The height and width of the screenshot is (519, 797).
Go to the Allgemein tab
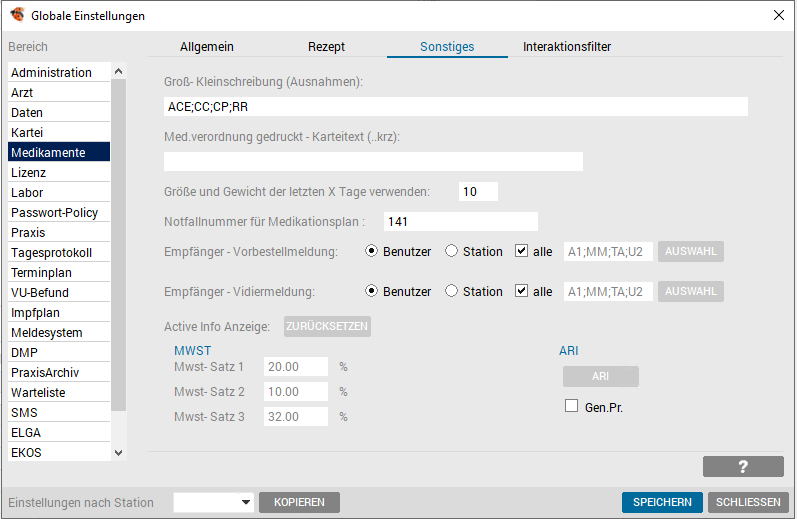(207, 47)
